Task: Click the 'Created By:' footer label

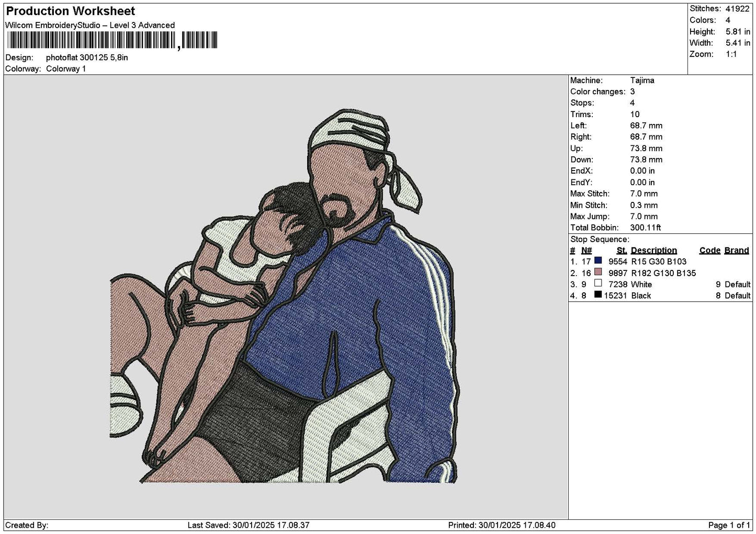Action: (x=27, y=525)
